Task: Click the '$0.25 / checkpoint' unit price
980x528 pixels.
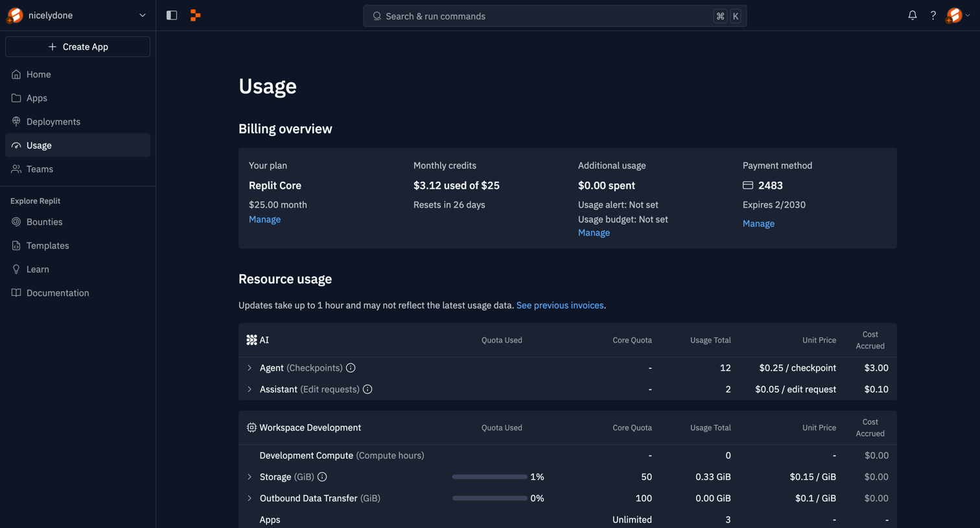Action: coord(798,368)
